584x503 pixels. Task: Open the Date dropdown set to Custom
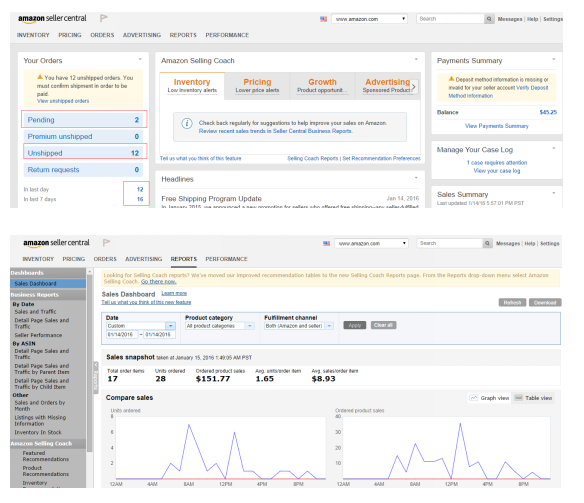pyautogui.click(x=141, y=326)
